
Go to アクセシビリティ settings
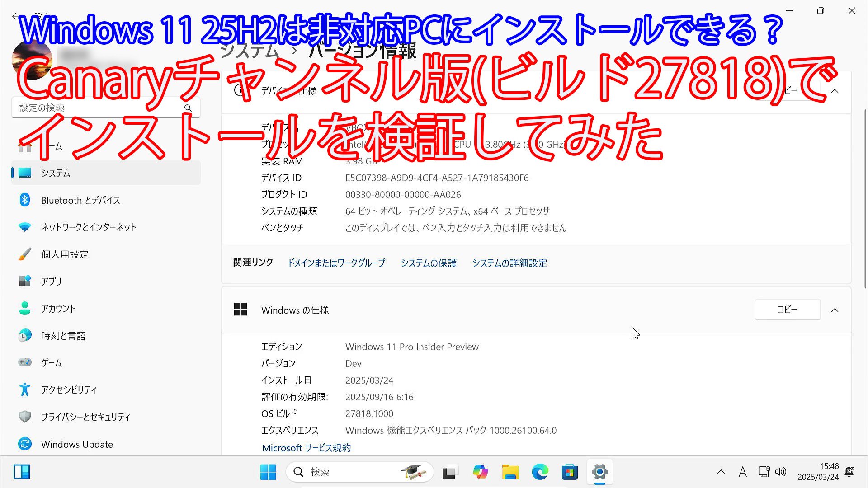pos(106,390)
